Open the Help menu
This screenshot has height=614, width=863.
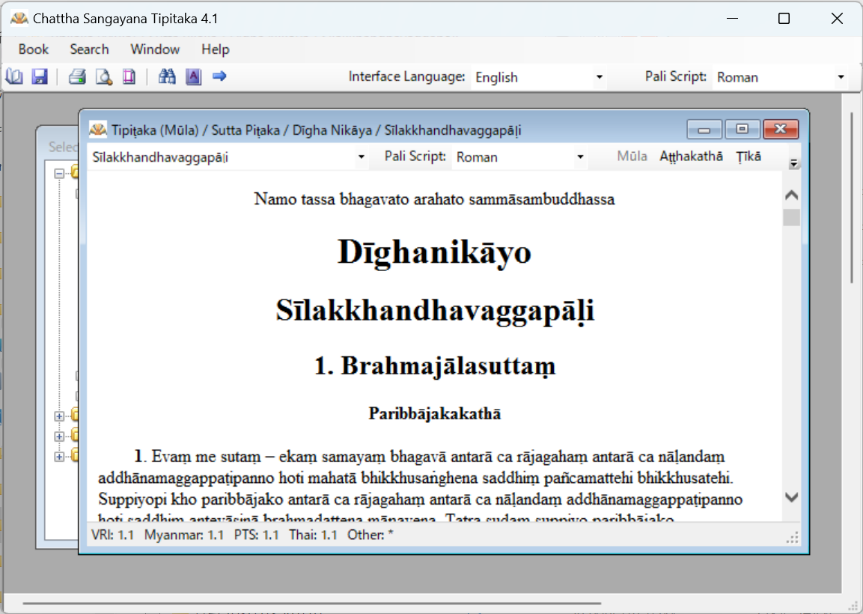[x=215, y=50]
